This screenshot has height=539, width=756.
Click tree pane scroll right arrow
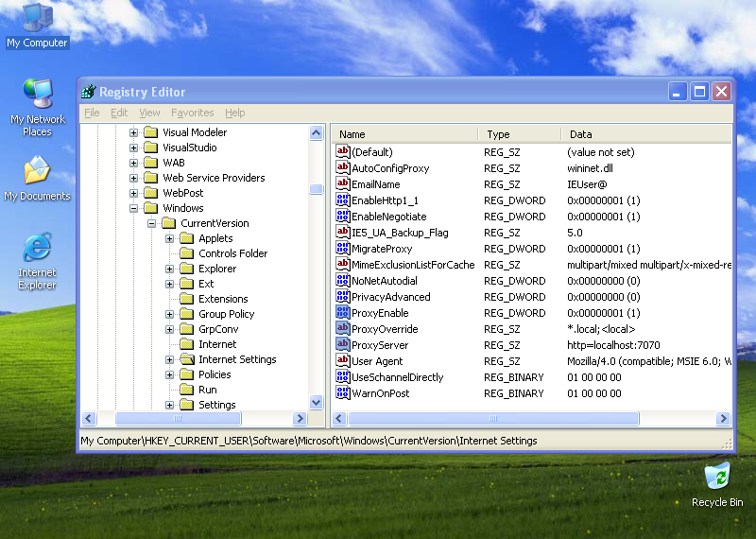pos(300,418)
